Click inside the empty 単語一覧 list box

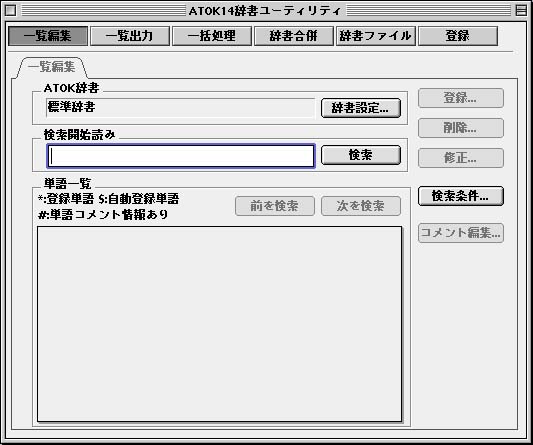coord(219,324)
